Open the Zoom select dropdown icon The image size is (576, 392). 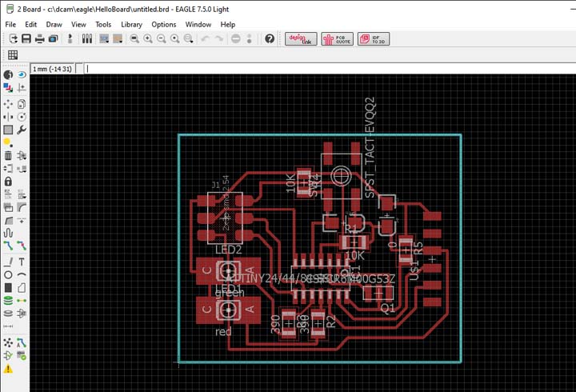click(189, 38)
